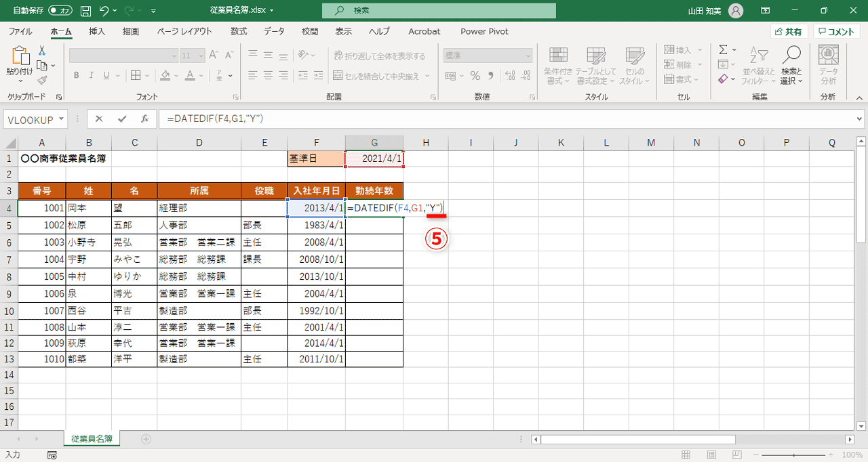Click the Decrease Indent icon
This screenshot has height=462, width=868.
(x=304, y=76)
